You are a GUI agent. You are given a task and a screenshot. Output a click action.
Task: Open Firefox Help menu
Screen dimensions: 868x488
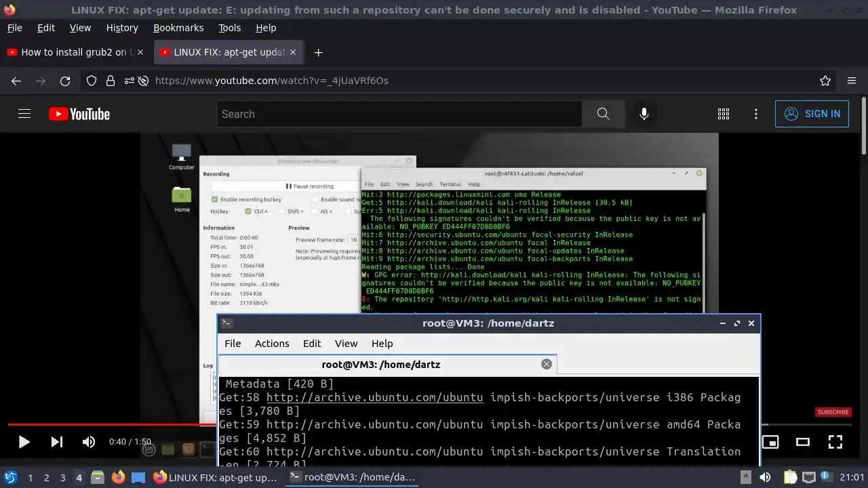pyautogui.click(x=266, y=28)
